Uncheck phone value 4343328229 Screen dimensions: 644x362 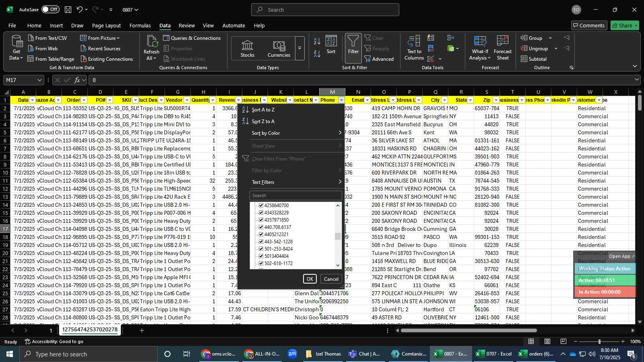coord(261,213)
